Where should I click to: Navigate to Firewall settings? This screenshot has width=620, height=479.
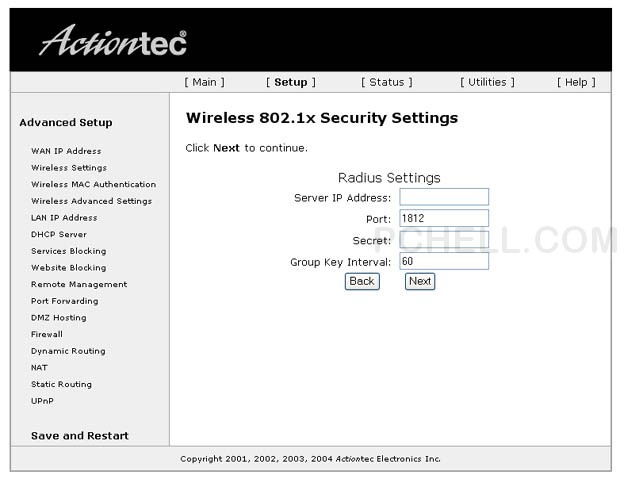pos(47,334)
